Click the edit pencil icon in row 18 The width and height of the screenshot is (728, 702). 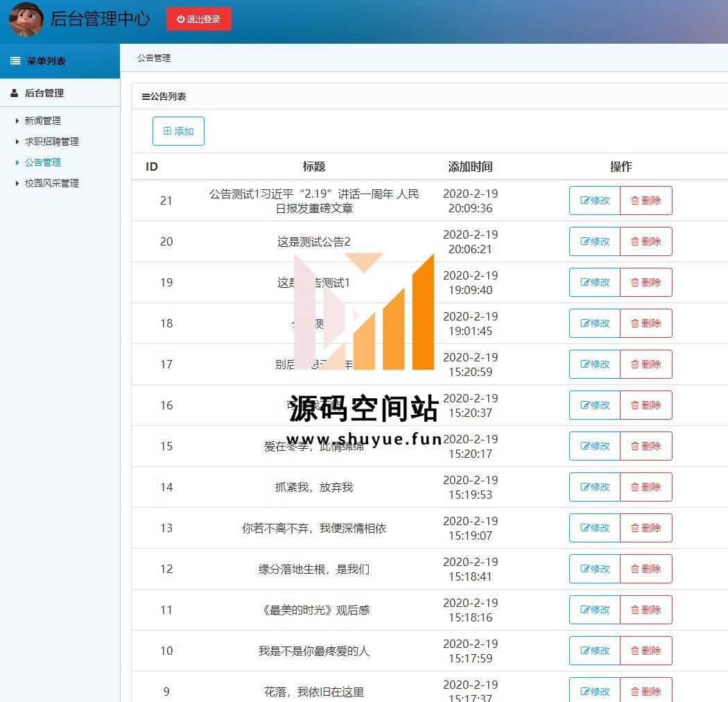[584, 323]
